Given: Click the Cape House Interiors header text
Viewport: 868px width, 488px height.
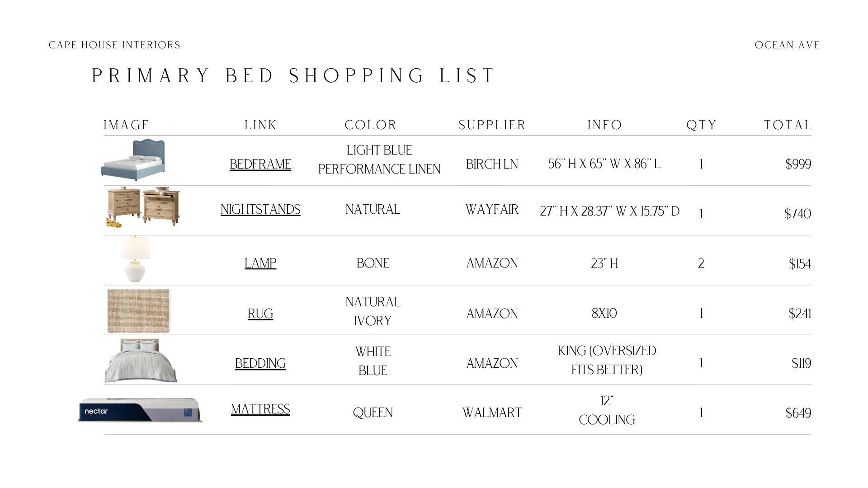Looking at the screenshot, I should [114, 45].
